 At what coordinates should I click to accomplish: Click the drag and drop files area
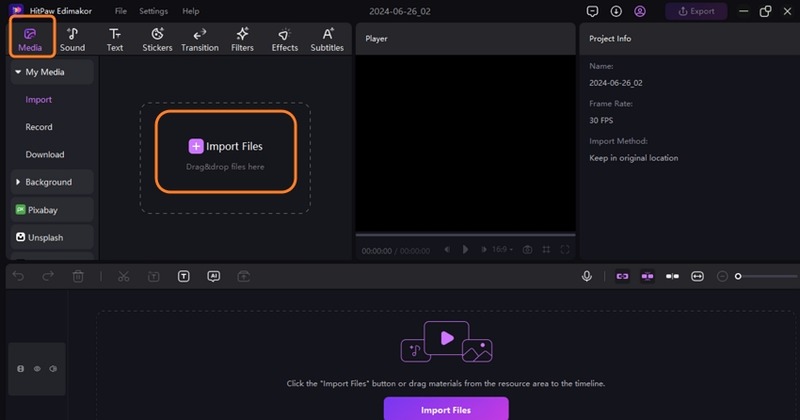click(226, 158)
